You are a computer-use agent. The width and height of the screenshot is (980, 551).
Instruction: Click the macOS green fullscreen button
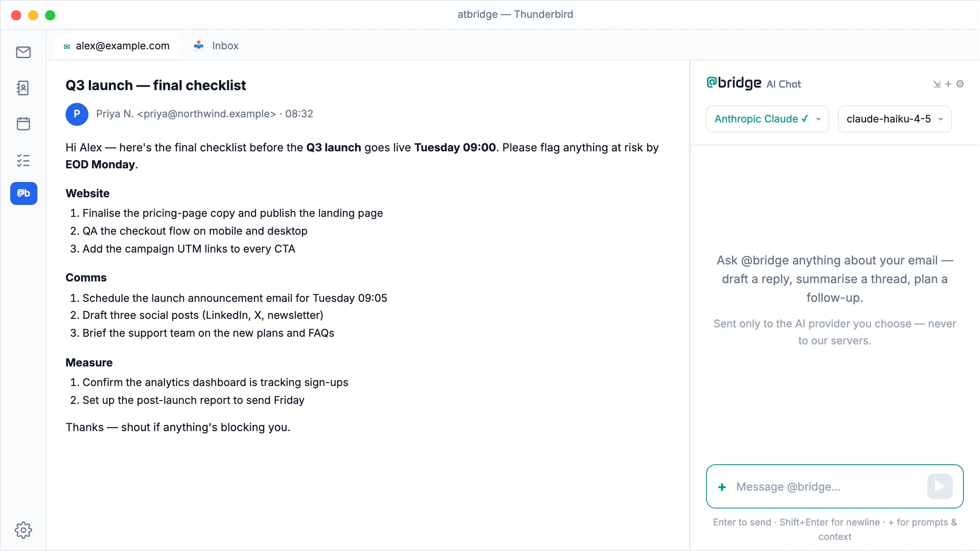(x=50, y=15)
